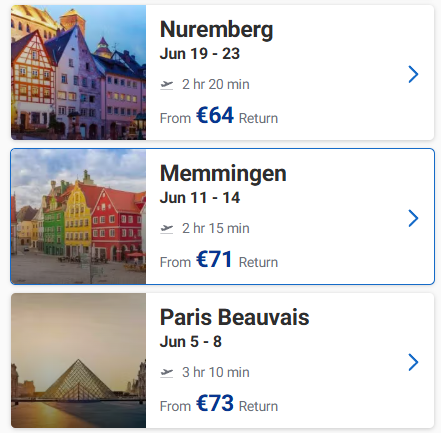Click the €71 return price
Screen dimensions: 441x433
(214, 259)
